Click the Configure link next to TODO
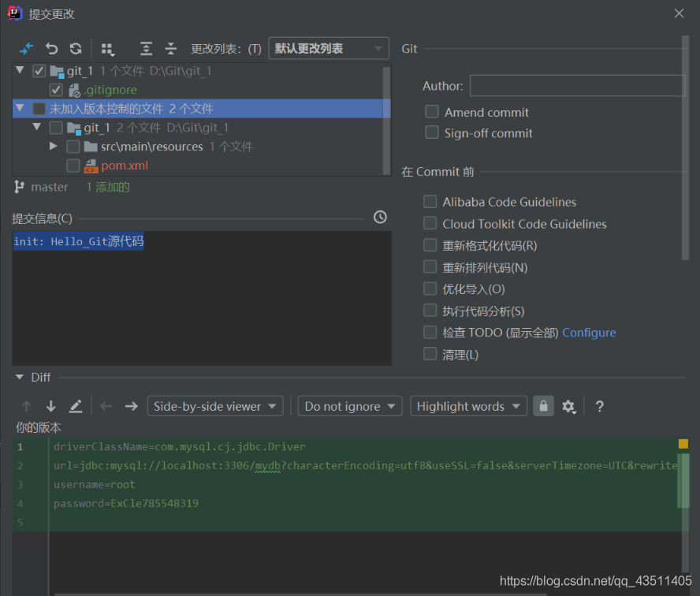 pos(589,333)
